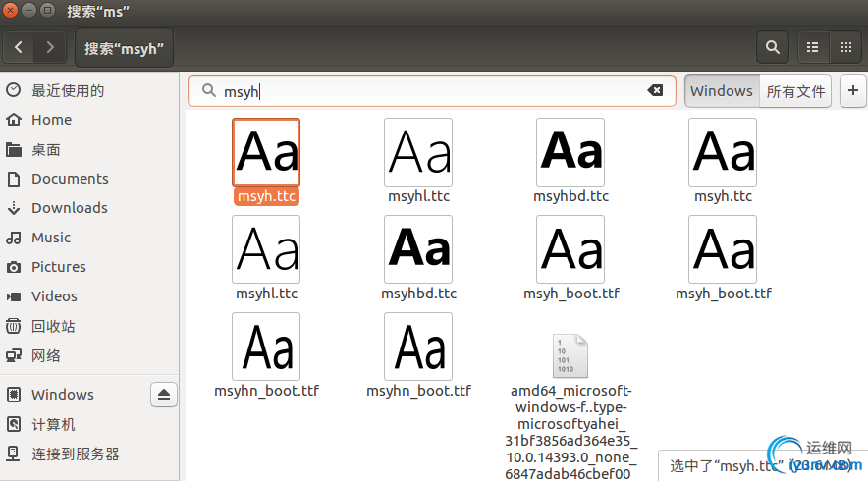Screen dimensions: 868x481
Task: Go back with the left arrow button
Action: tap(19, 47)
